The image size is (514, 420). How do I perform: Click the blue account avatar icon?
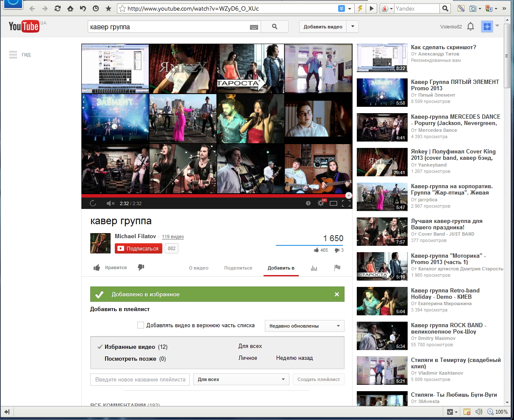tap(487, 27)
